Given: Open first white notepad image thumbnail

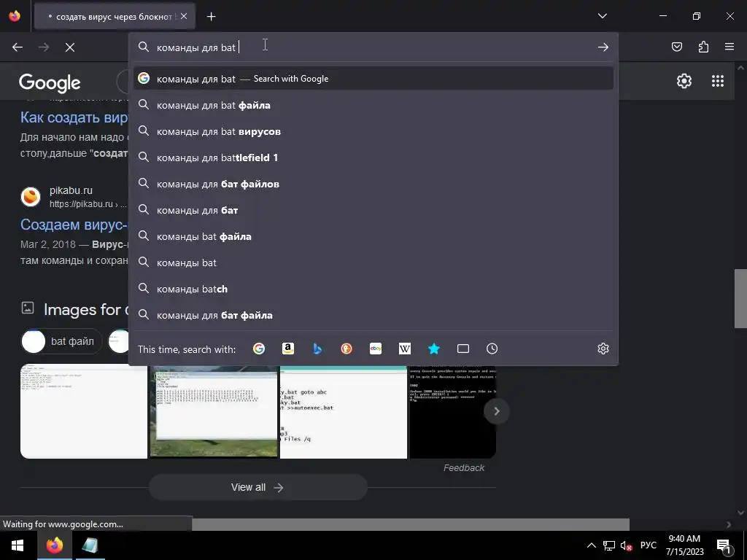Looking at the screenshot, I should point(84,412).
